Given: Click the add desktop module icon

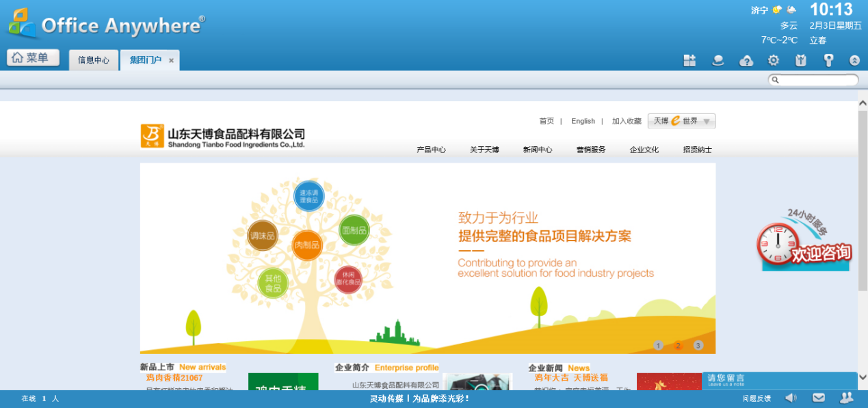Looking at the screenshot, I should [689, 61].
